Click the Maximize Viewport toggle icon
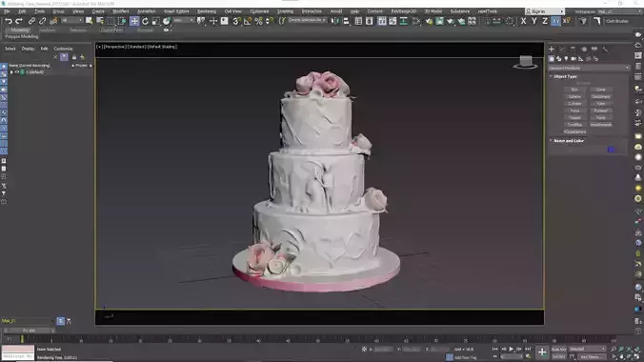The height and width of the screenshot is (362, 644). coord(637,356)
